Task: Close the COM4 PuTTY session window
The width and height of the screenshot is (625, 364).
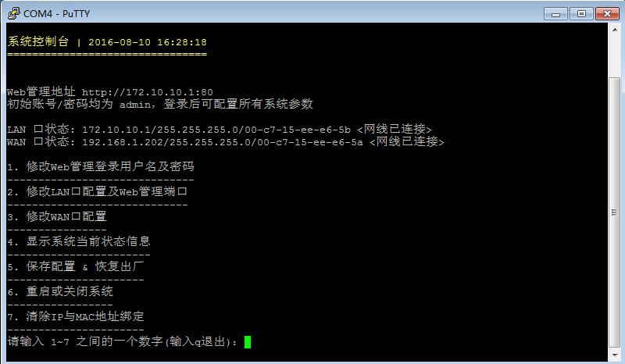Action: coord(607,14)
